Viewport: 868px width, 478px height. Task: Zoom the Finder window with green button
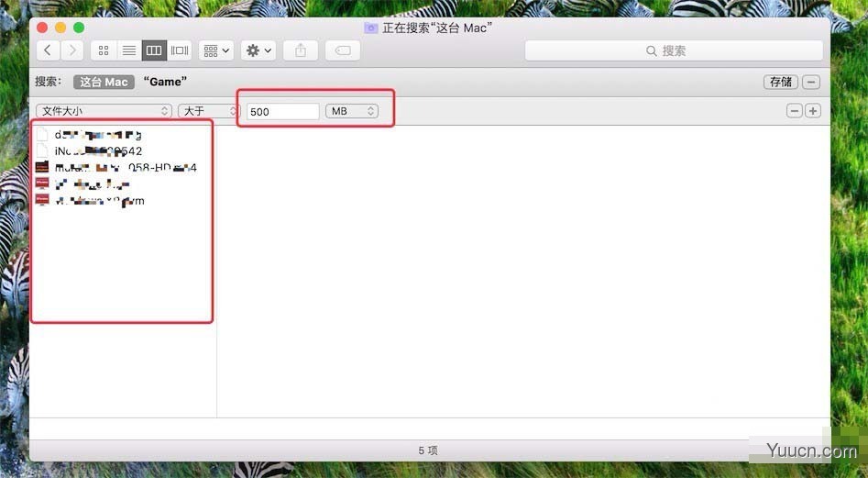click(79, 28)
